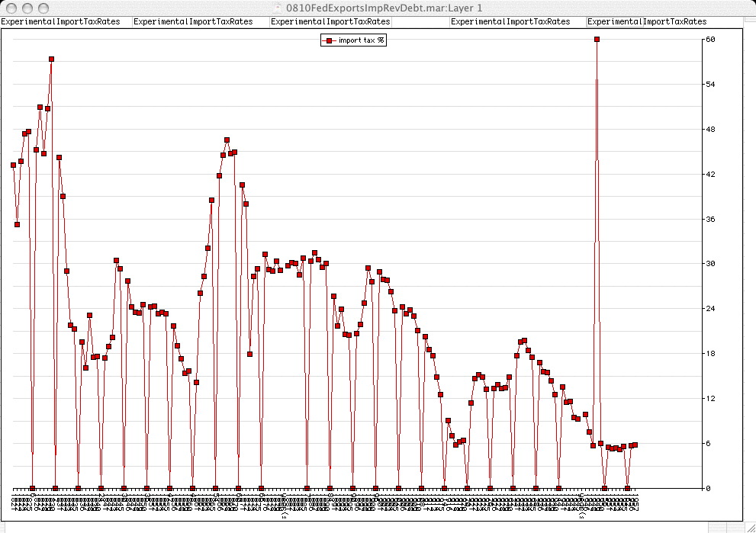Click the 30 label on the y-axis
The height and width of the screenshot is (533, 756).
710,264
